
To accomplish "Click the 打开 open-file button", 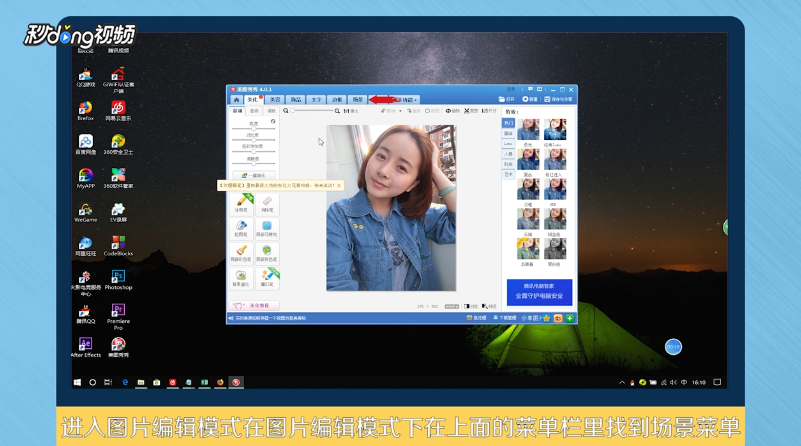I will (x=506, y=99).
